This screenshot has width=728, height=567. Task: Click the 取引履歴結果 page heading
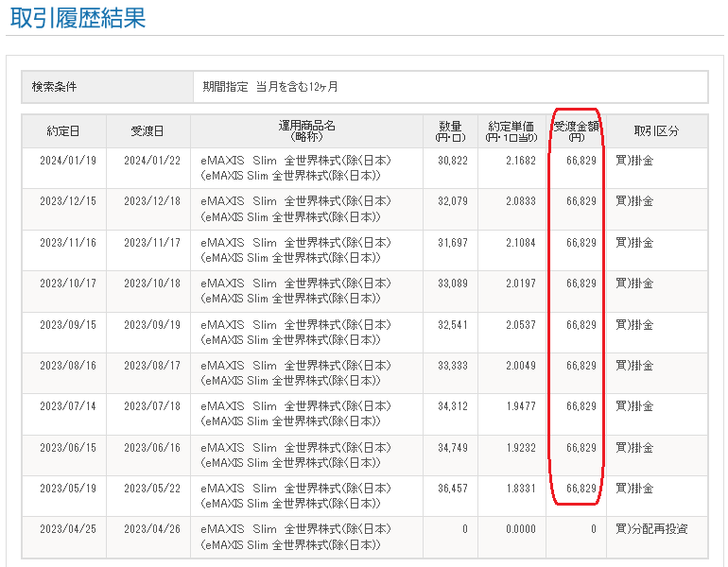(x=78, y=17)
